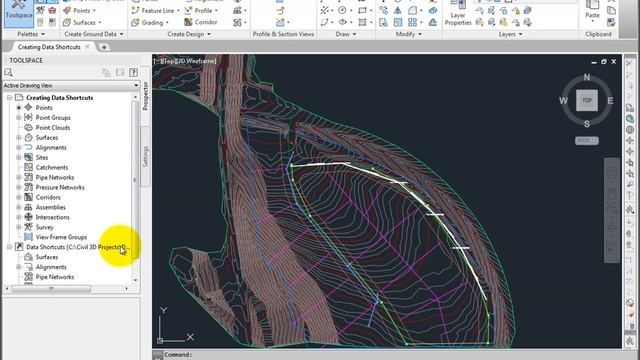Image resolution: width=640 pixels, height=360 pixels.
Task: Expand the Surfaces tree node
Action: click(18, 138)
